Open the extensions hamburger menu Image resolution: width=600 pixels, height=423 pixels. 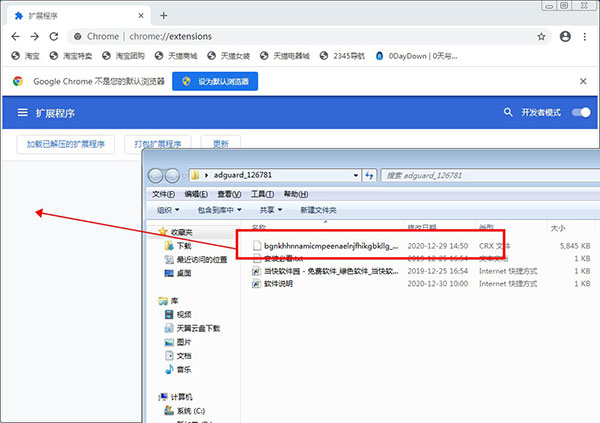click(23, 113)
